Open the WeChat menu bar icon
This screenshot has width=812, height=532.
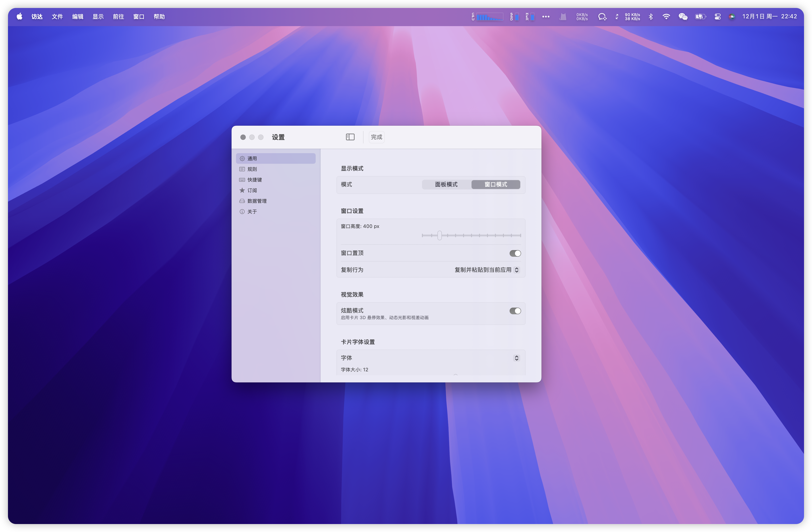coord(683,16)
